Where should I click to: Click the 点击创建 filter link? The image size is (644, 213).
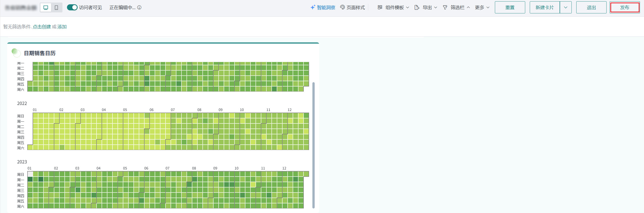coord(42,27)
